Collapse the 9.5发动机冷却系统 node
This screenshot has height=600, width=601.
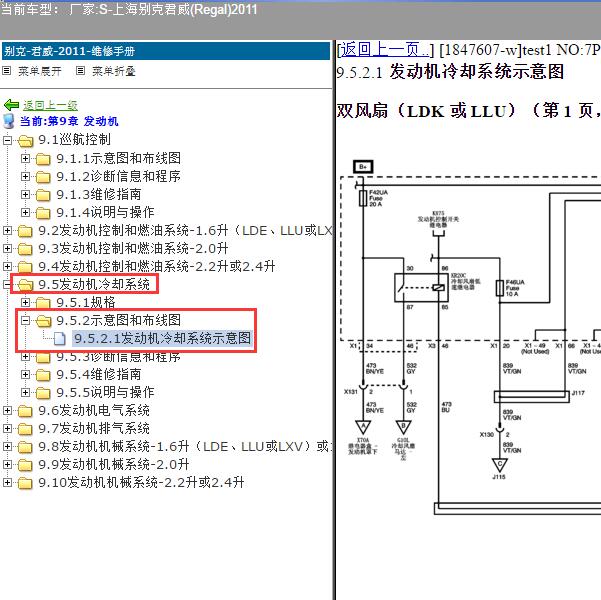click(x=7, y=284)
